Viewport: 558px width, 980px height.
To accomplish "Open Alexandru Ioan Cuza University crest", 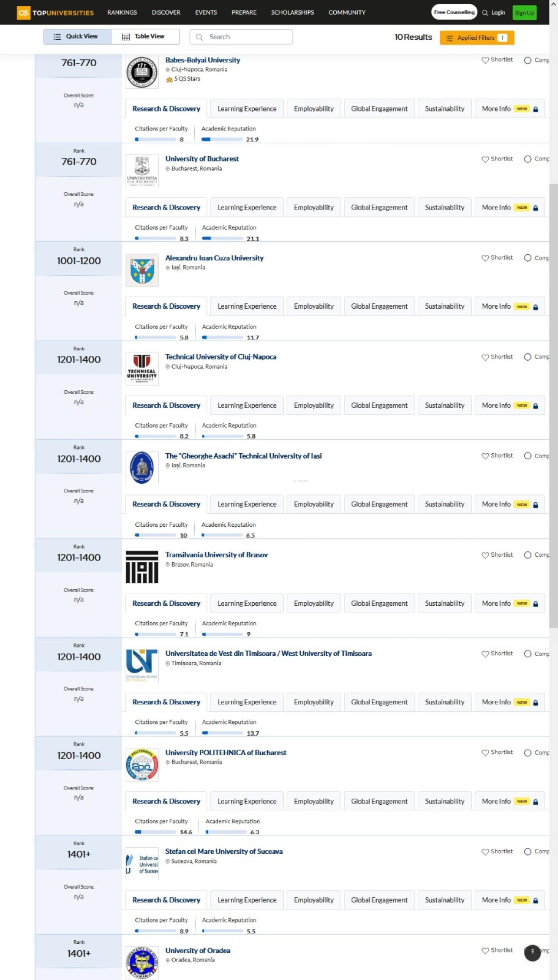I will pos(142,270).
